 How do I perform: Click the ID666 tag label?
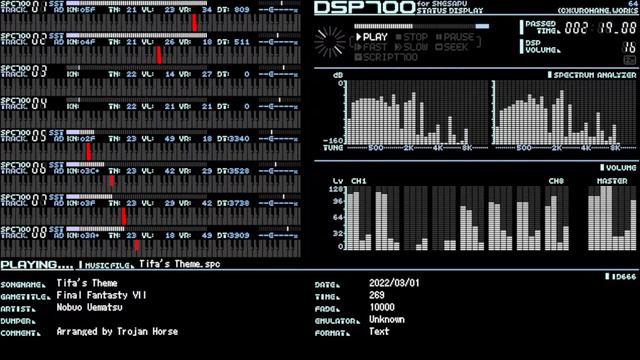(x=620, y=277)
